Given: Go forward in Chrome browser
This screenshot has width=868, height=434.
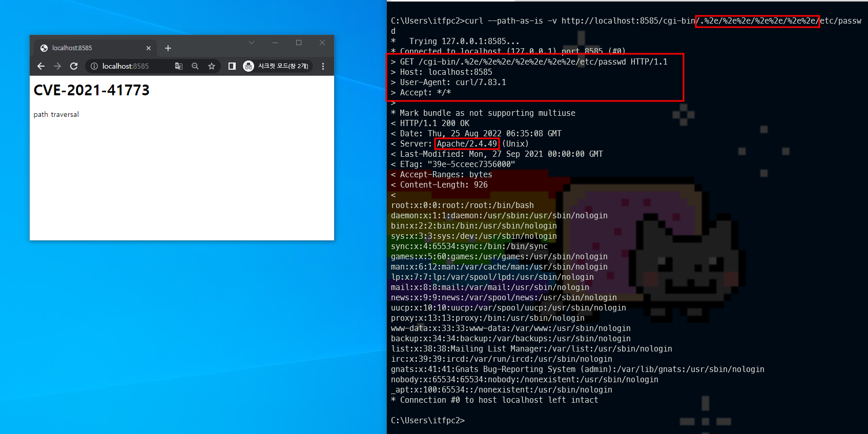Looking at the screenshot, I should tap(57, 66).
